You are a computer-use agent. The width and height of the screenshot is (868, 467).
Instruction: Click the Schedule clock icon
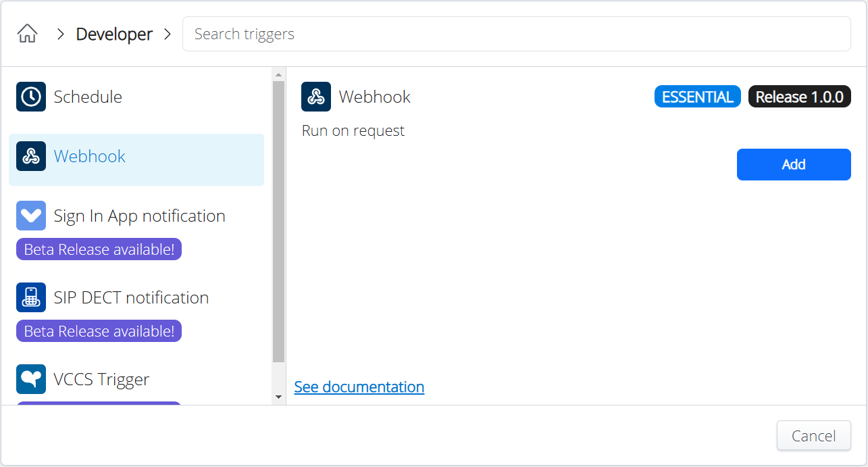click(x=31, y=97)
